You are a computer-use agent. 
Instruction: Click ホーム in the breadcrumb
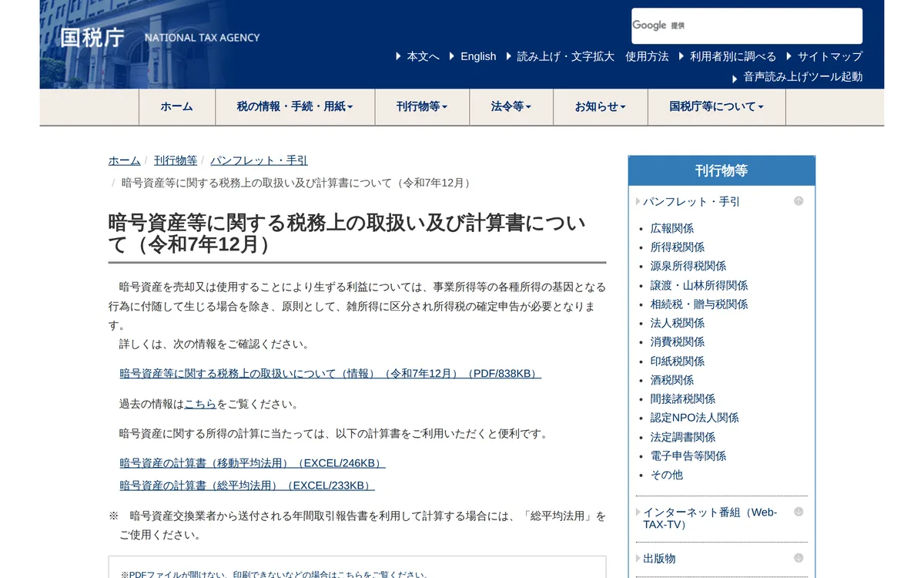click(x=124, y=160)
